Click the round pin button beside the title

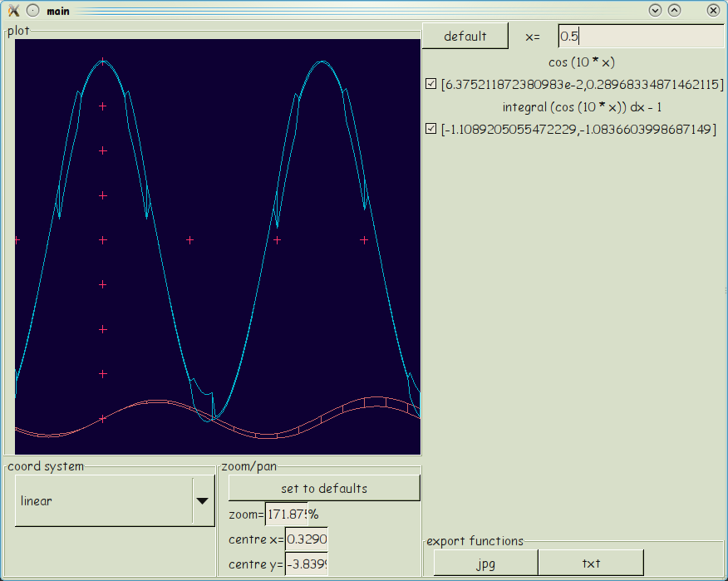[x=32, y=11]
